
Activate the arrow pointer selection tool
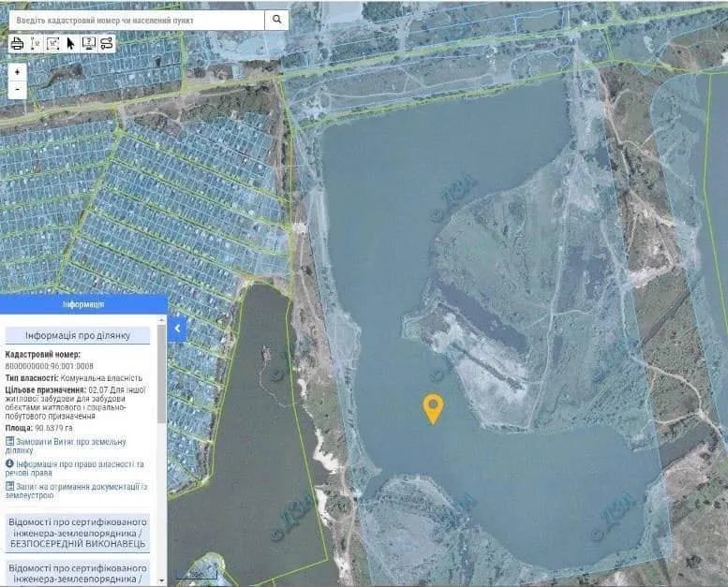tap(70, 43)
